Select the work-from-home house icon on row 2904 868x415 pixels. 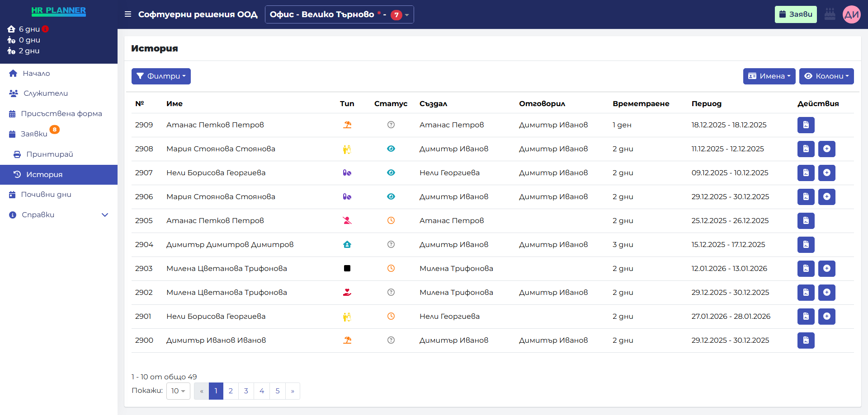(x=347, y=244)
